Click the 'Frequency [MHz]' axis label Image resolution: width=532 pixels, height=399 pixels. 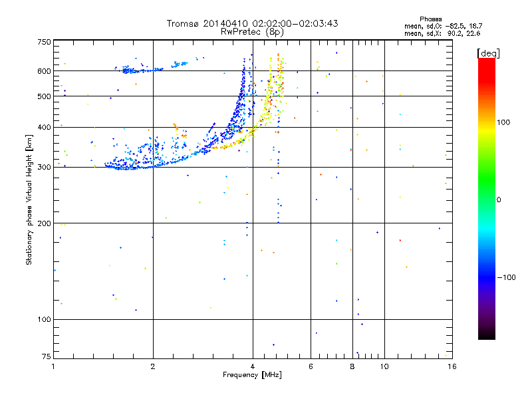click(252, 375)
